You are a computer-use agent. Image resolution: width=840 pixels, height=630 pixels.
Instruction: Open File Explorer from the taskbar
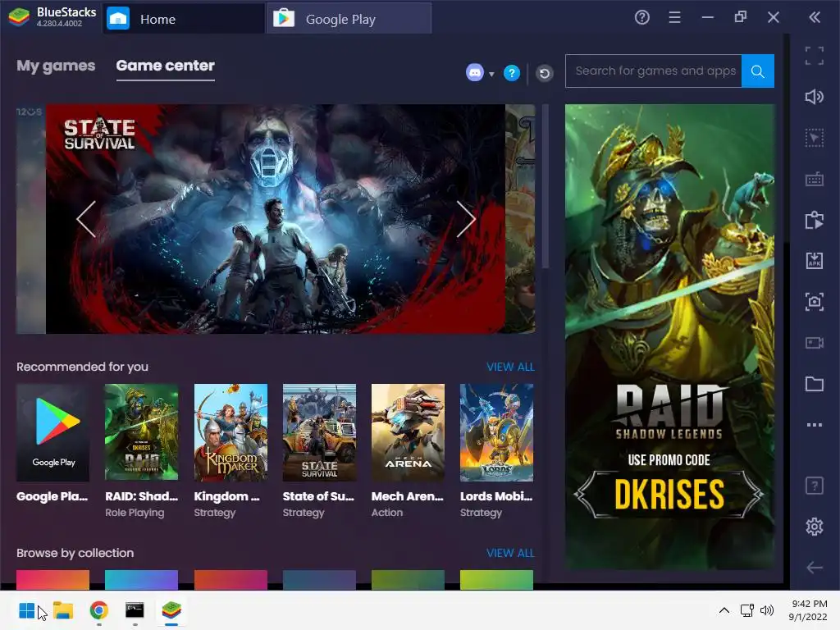(62, 610)
